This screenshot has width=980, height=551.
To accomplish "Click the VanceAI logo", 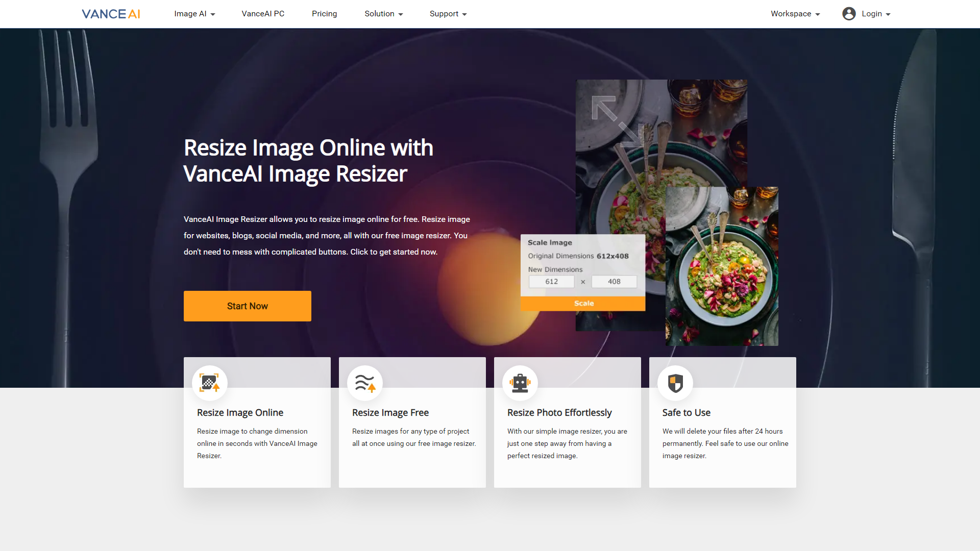I will tap(110, 14).
